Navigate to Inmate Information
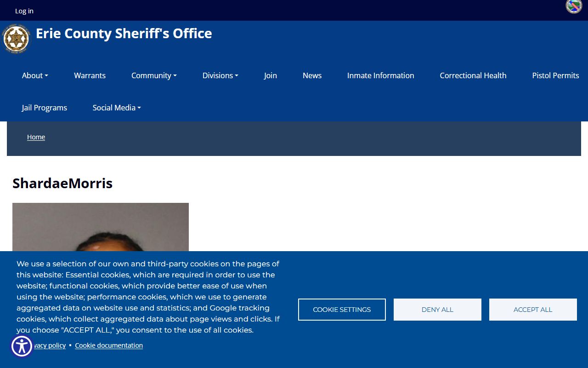The width and height of the screenshot is (588, 368). coord(381,75)
